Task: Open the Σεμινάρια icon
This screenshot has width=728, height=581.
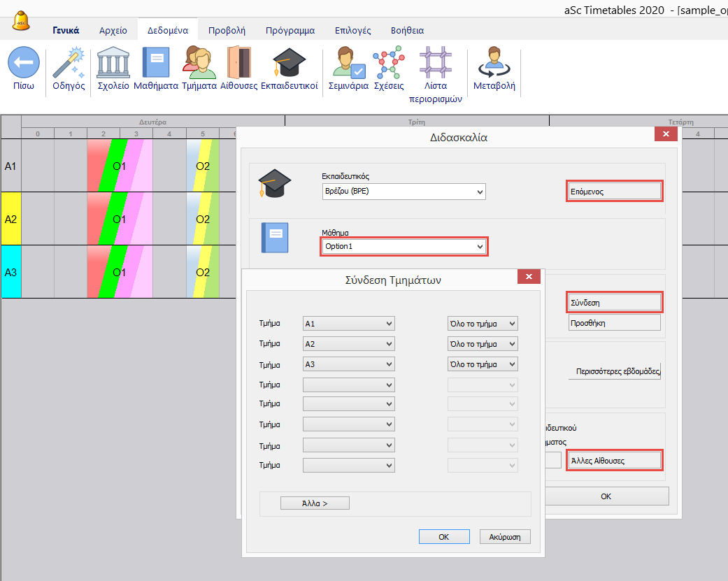Action: 349,63
